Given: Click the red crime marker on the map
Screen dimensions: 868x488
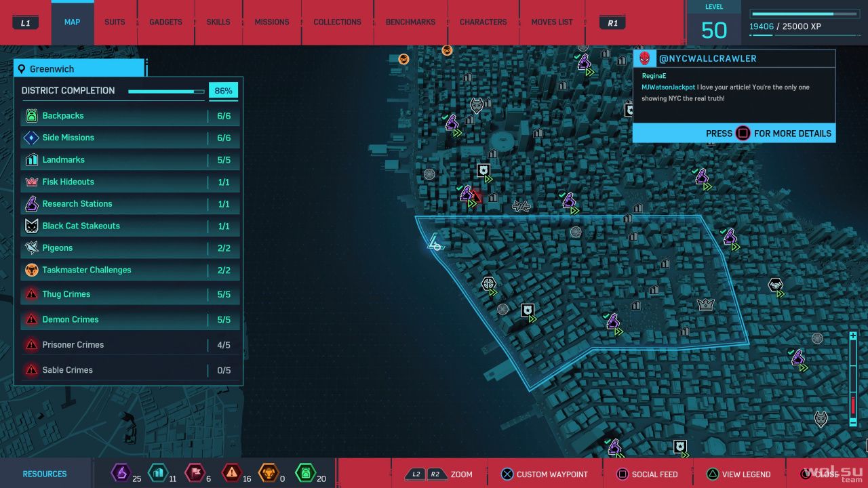Looking at the screenshot, I should [x=476, y=198].
